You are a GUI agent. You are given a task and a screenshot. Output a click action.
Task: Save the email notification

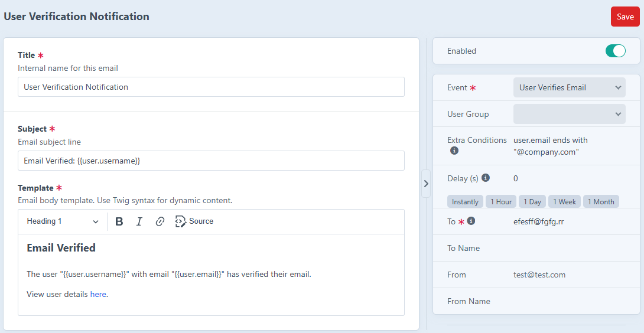tap(625, 17)
